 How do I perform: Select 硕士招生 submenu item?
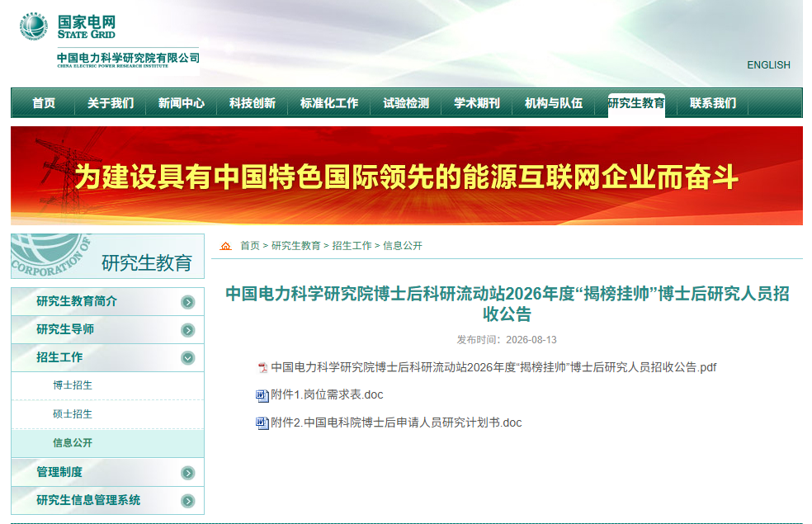[x=73, y=414]
